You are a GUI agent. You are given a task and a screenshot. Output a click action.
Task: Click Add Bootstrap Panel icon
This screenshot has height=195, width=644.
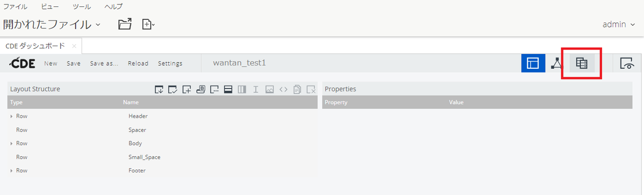point(200,89)
